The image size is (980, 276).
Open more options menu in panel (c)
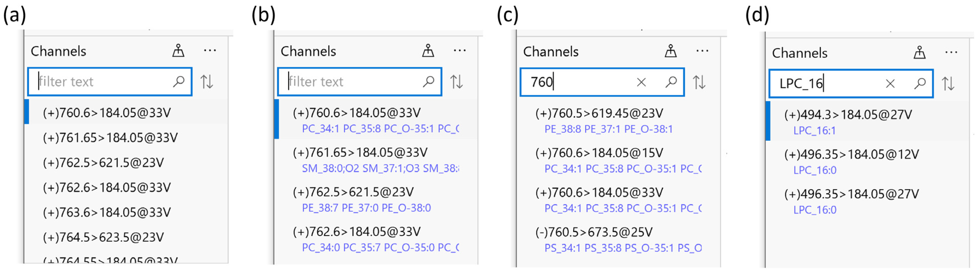pyautogui.click(x=702, y=51)
